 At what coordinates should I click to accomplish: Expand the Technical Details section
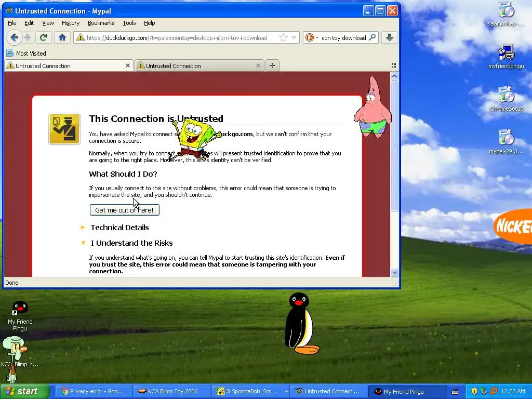click(116, 228)
